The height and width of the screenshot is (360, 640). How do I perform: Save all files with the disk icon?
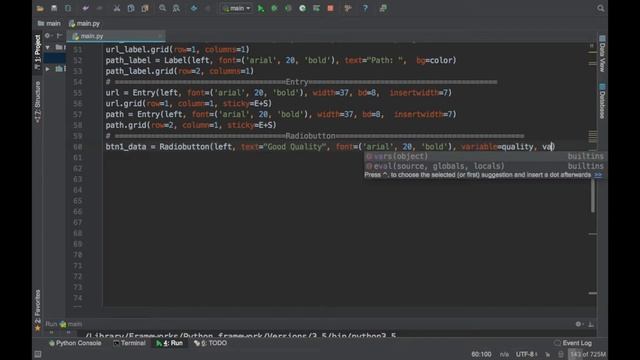(x=54, y=8)
